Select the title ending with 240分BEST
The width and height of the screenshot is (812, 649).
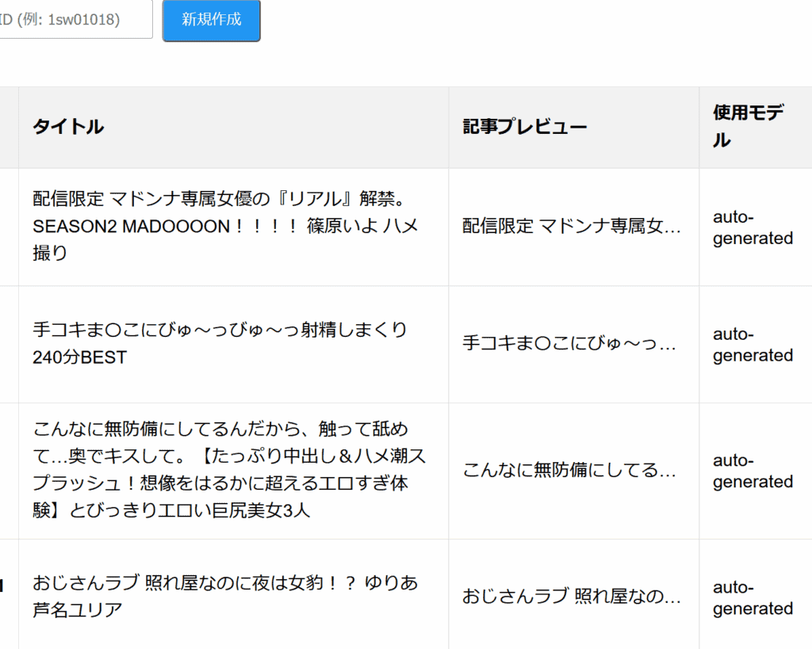(220, 344)
